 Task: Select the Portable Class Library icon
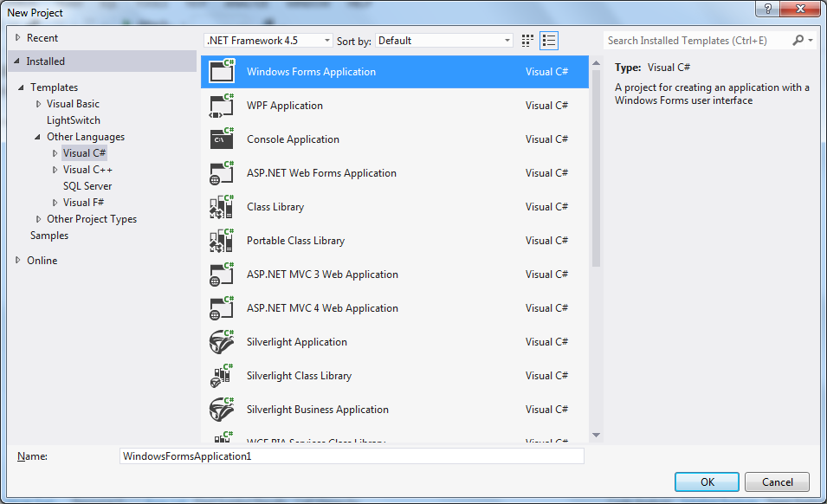coord(222,240)
